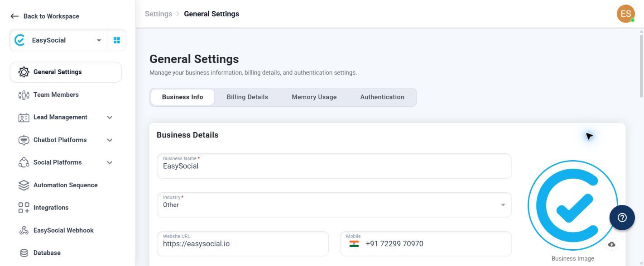
Task: Open the ES user avatar menu
Action: (625, 14)
